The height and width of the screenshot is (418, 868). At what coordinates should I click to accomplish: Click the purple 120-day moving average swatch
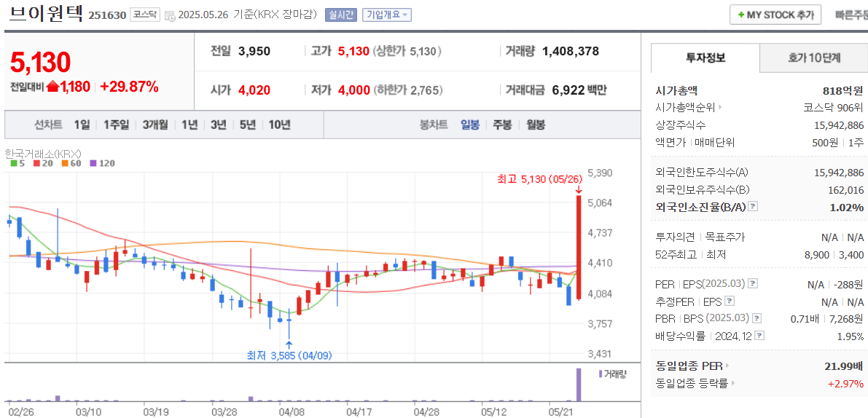tap(93, 163)
